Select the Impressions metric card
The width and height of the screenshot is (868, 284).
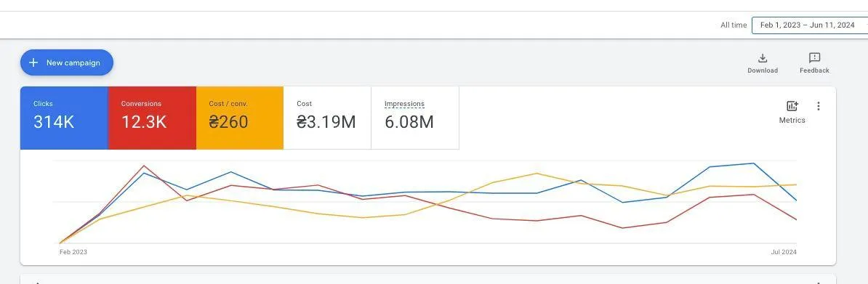(x=415, y=118)
